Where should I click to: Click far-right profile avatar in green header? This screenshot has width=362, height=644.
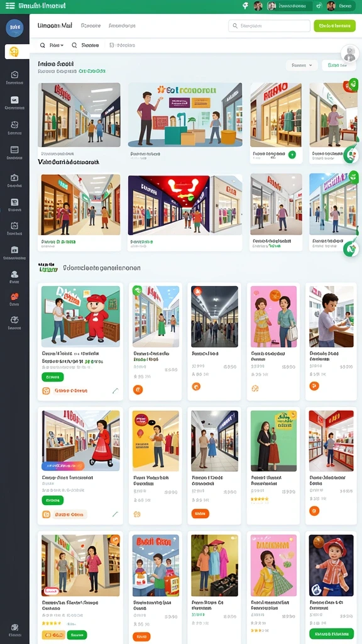[331, 6]
